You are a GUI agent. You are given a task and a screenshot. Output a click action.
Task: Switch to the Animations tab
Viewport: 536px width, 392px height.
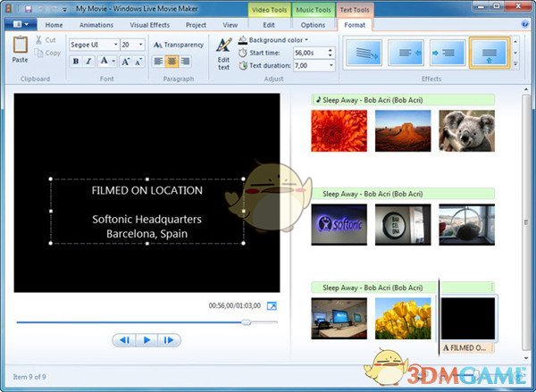pos(96,25)
